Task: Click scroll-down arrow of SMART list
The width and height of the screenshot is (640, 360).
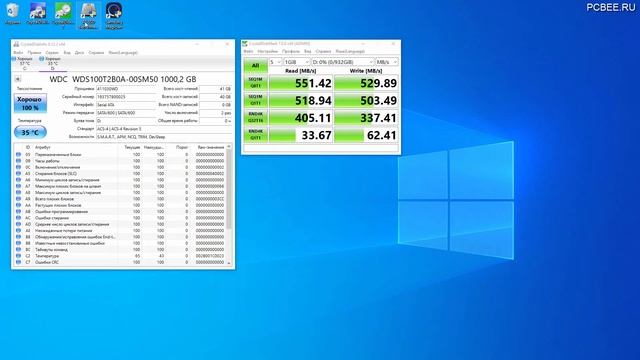Action: (x=229, y=263)
